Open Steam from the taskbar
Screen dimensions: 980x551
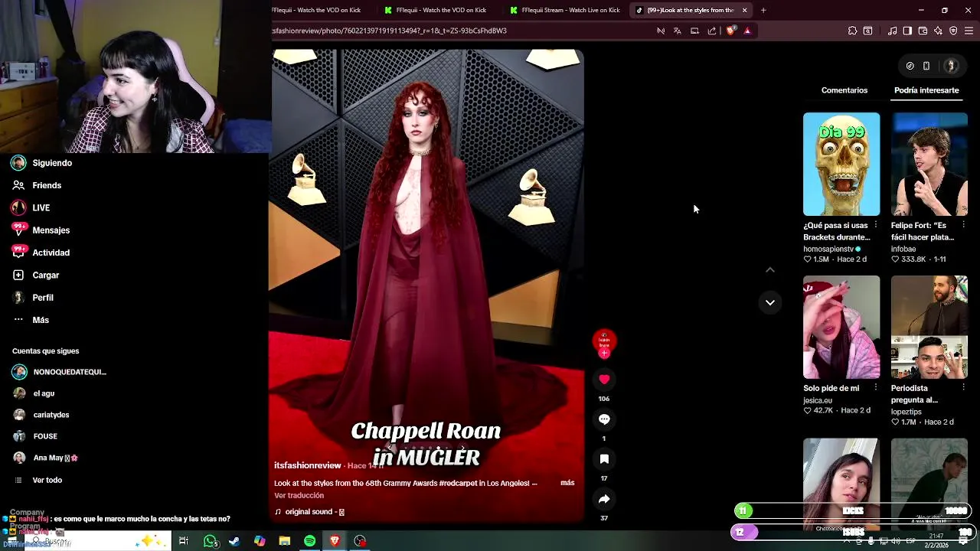coord(234,541)
